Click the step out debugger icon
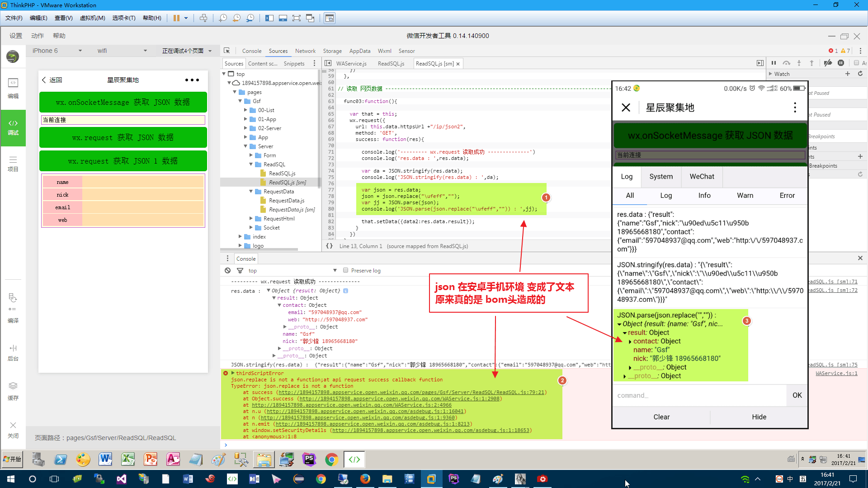The width and height of the screenshot is (868, 488). click(x=811, y=63)
